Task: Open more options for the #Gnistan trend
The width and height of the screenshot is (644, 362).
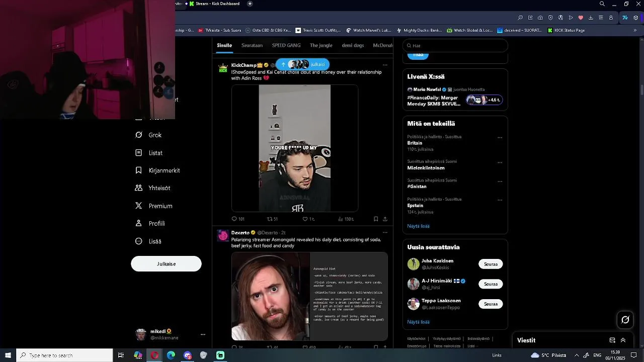Action: [500, 181]
